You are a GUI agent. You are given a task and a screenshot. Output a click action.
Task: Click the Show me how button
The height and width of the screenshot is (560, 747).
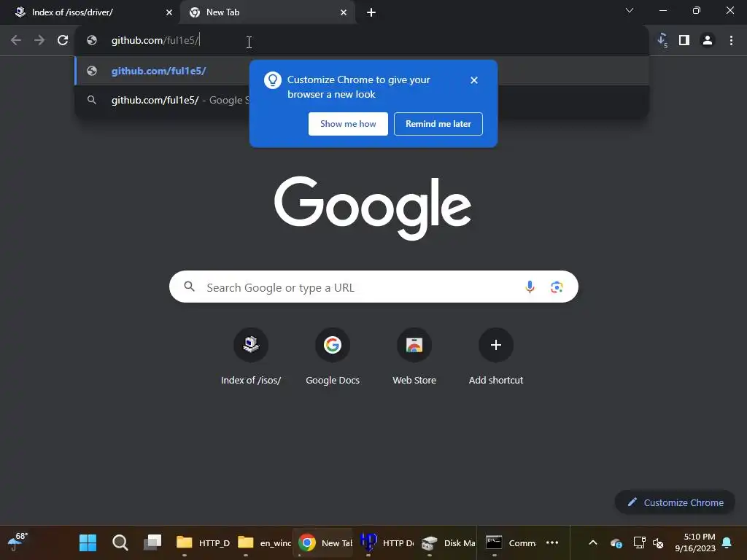(x=348, y=124)
